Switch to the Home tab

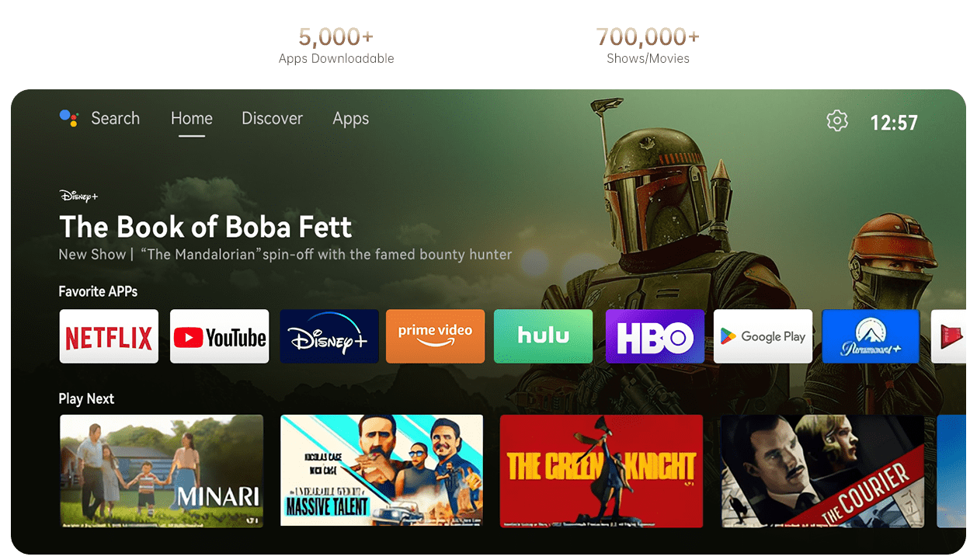192,119
